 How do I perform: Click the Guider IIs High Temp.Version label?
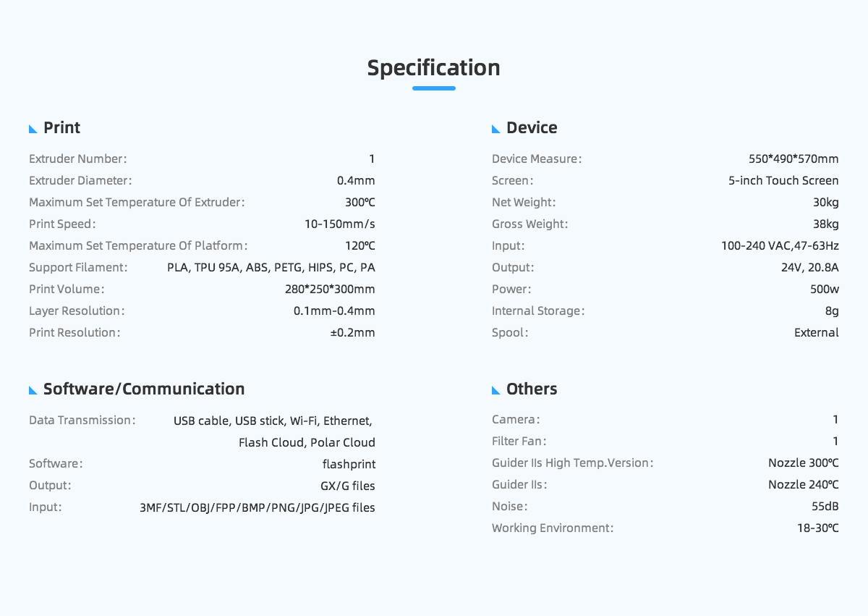click(x=573, y=463)
